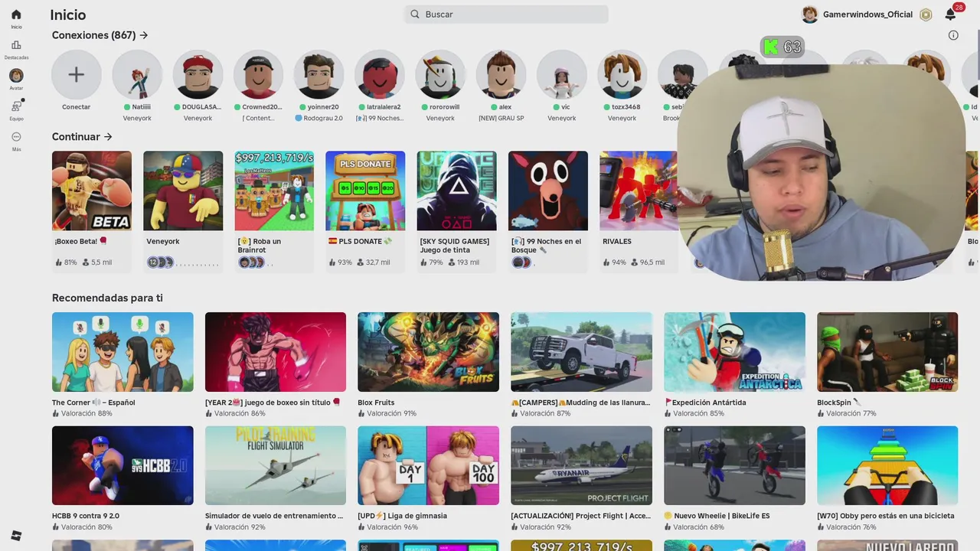The width and height of the screenshot is (980, 551).
Task: Open the notifications bell icon
Action: (x=950, y=15)
